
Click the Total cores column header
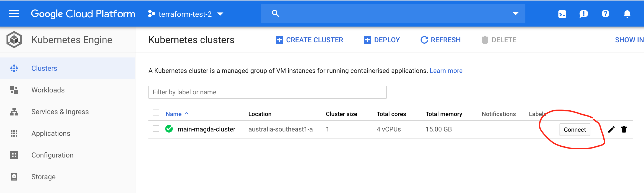391,114
